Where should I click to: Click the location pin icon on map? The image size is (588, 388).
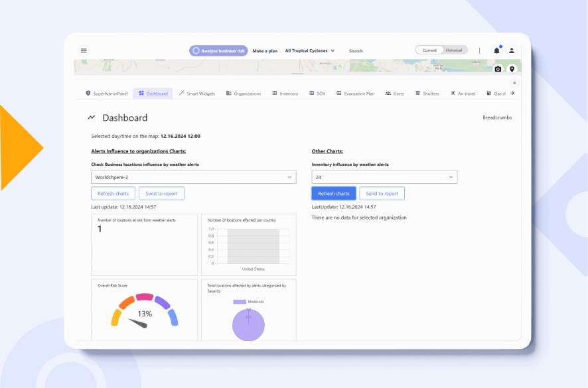512,69
